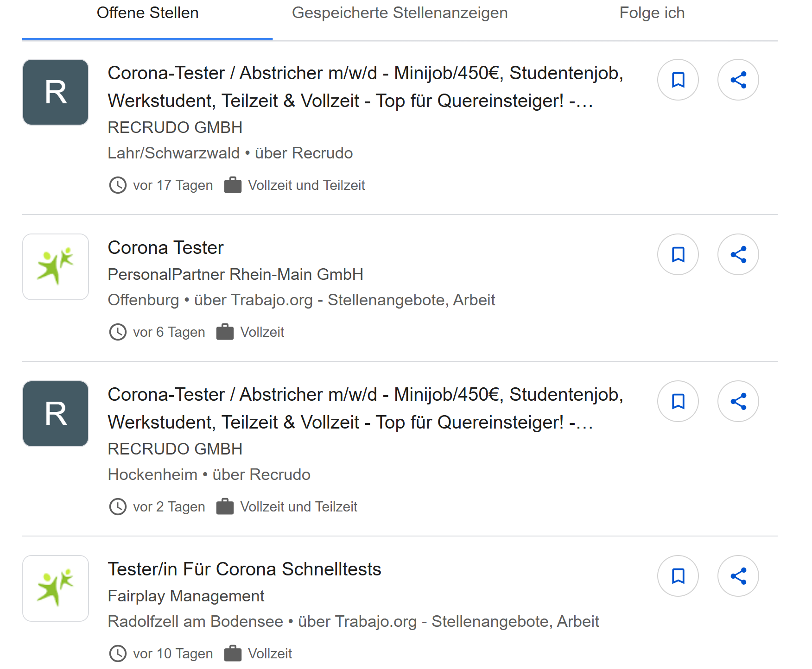The image size is (812, 669).
Task: Click the Fairplay Management company logo
Action: tap(55, 588)
